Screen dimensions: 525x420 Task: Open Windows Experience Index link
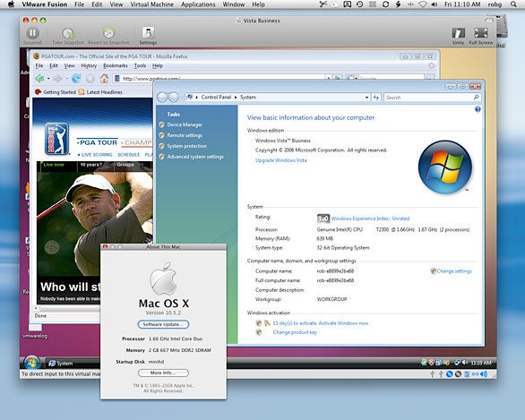coord(370,219)
